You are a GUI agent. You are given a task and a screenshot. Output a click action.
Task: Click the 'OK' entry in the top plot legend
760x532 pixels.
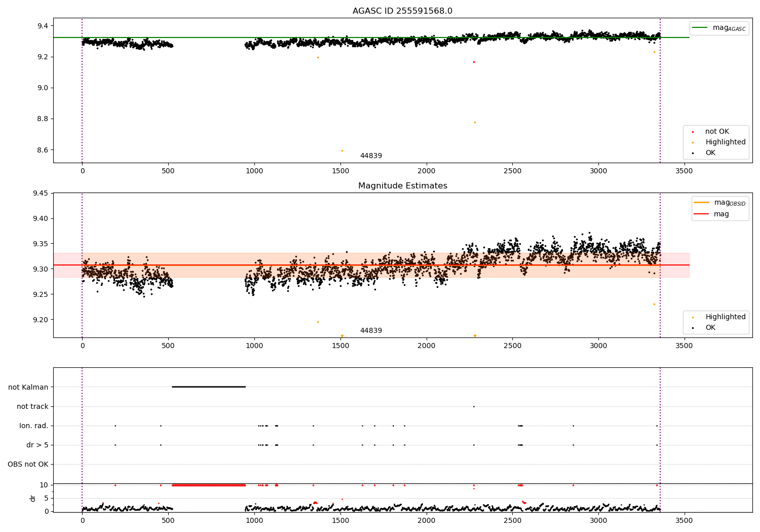point(710,153)
